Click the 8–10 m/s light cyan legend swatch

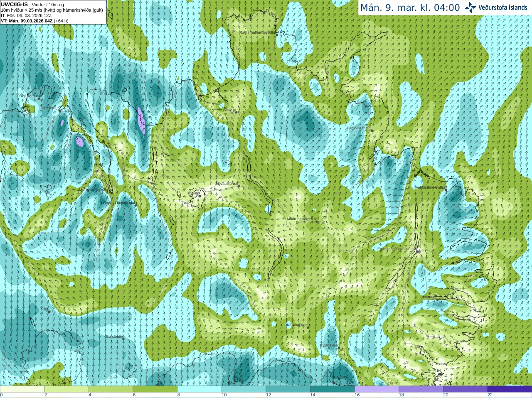(x=199, y=389)
